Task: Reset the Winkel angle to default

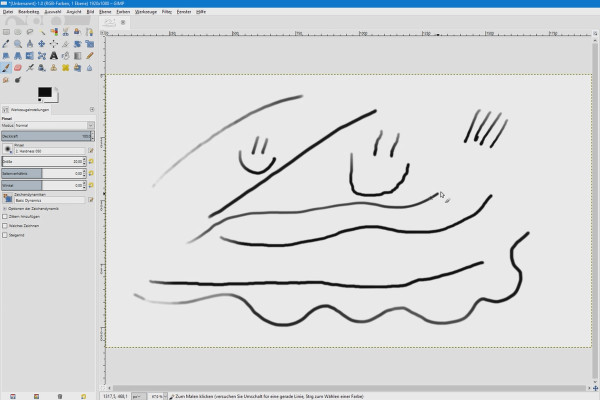Action: click(91, 185)
